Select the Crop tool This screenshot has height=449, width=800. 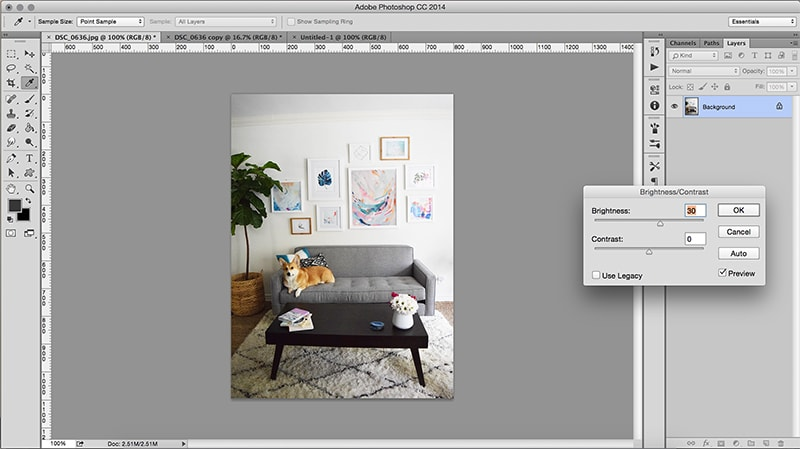[11, 83]
